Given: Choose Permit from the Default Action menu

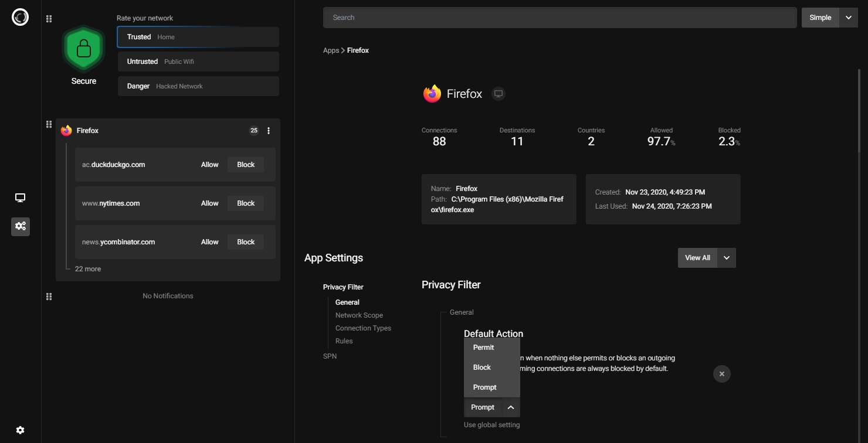Looking at the screenshot, I should click(491, 347).
